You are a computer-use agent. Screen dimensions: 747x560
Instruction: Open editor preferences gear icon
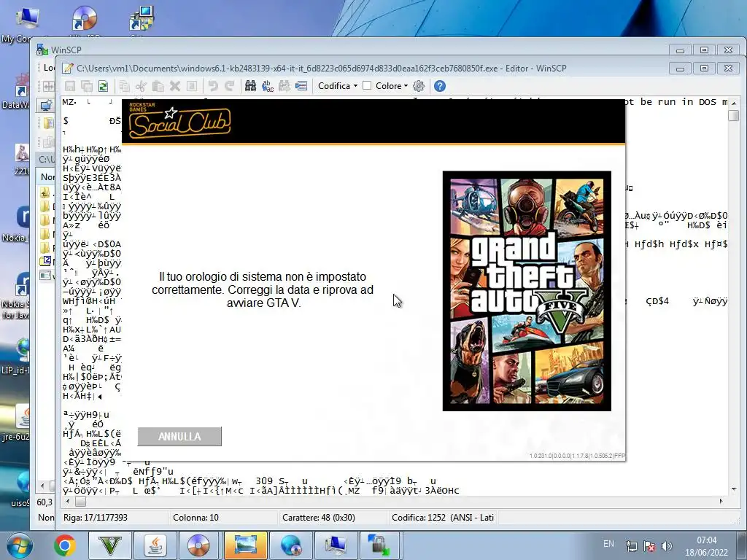[419, 86]
